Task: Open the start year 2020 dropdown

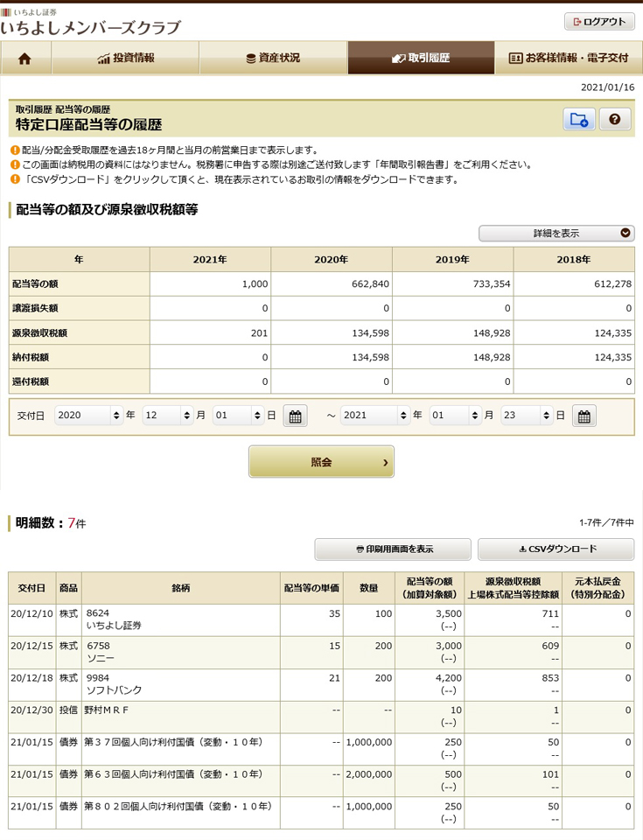Action: tap(88, 416)
